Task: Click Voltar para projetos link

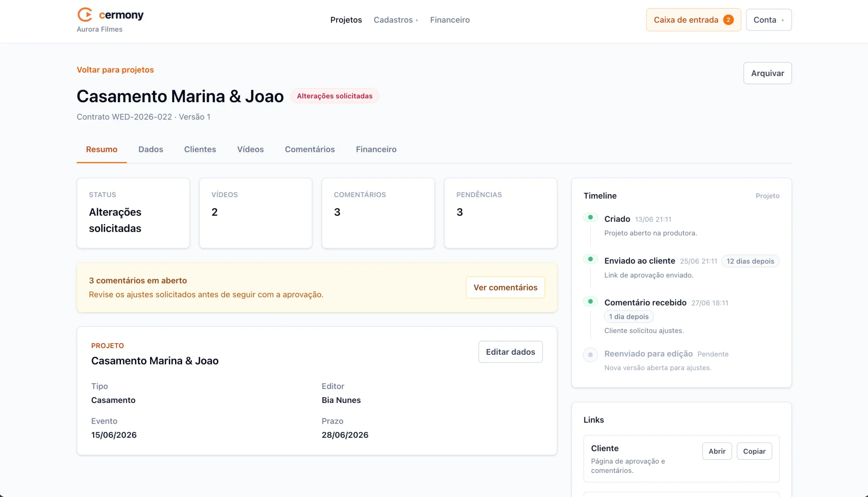Action: tap(115, 70)
